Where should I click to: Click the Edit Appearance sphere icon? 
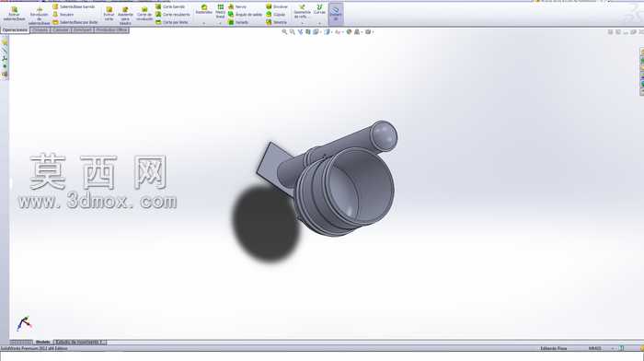click(x=349, y=31)
